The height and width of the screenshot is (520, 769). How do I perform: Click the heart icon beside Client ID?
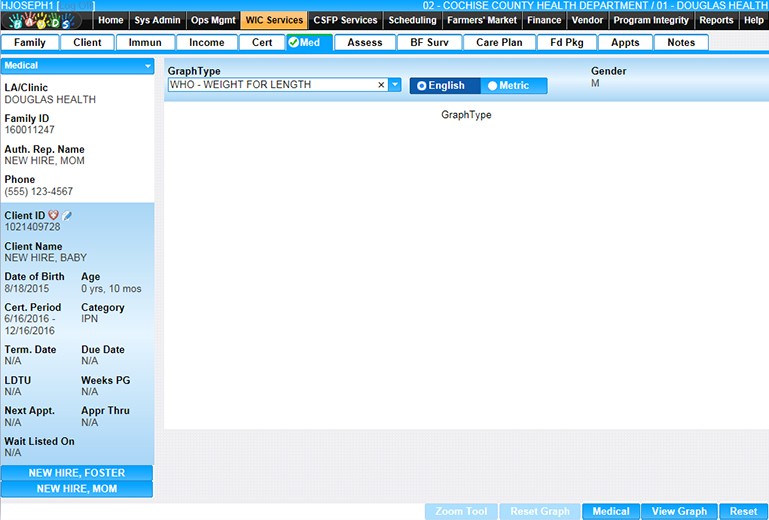pos(54,215)
